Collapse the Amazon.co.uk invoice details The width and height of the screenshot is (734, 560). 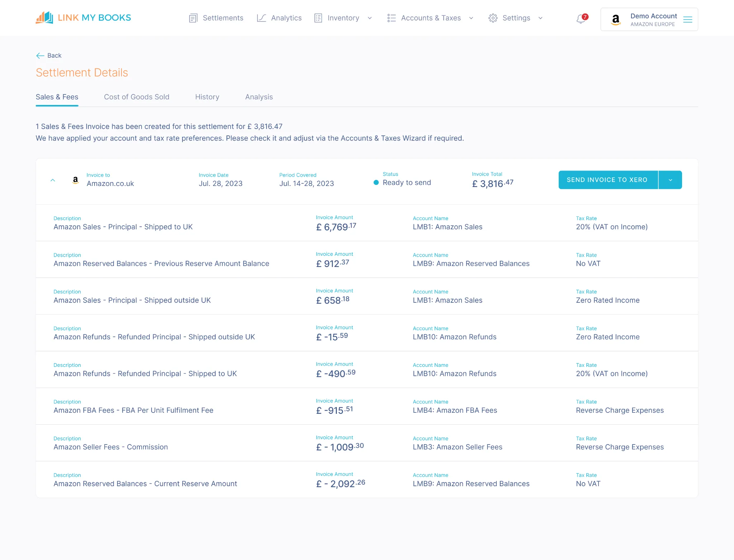[x=53, y=180]
